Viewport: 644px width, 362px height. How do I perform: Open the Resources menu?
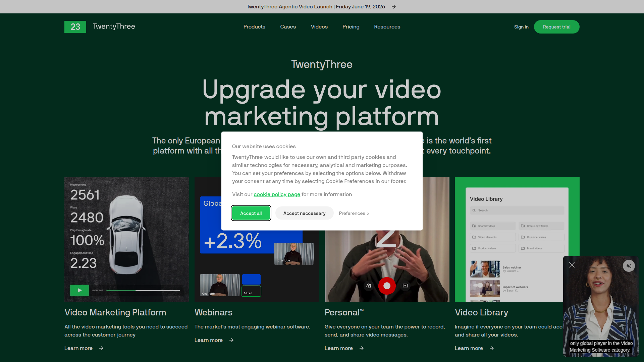coord(387,27)
